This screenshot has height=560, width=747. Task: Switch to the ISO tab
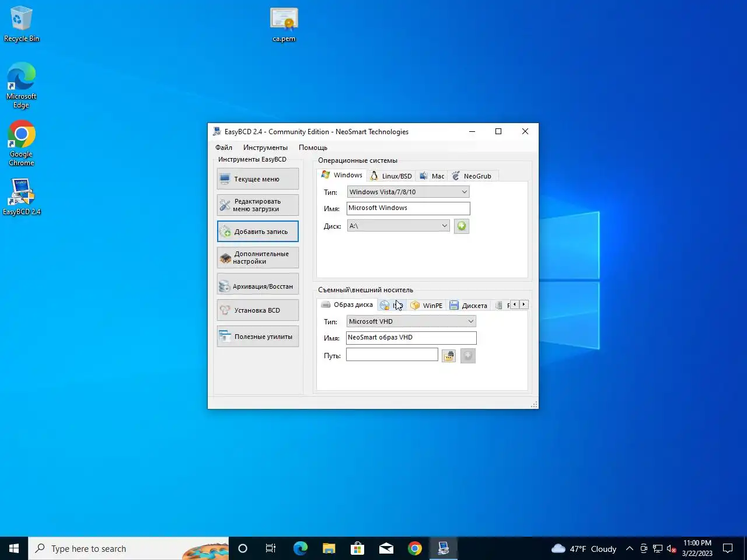point(392,305)
